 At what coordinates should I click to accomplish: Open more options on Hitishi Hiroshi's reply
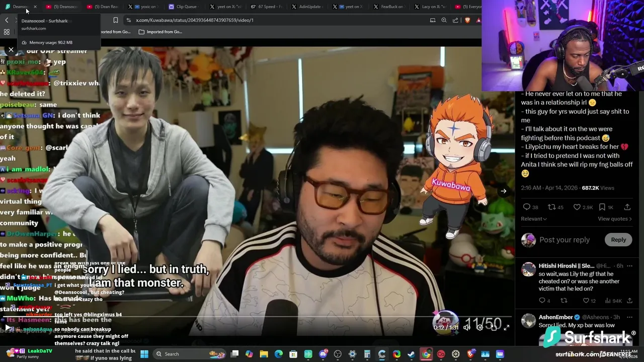630,265
